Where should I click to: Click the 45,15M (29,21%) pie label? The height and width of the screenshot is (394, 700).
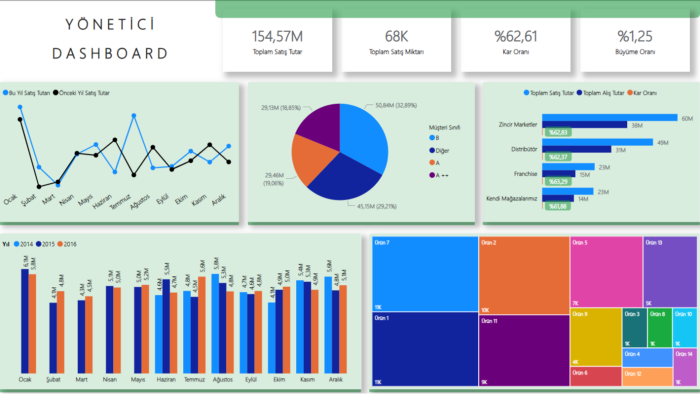click(x=376, y=206)
